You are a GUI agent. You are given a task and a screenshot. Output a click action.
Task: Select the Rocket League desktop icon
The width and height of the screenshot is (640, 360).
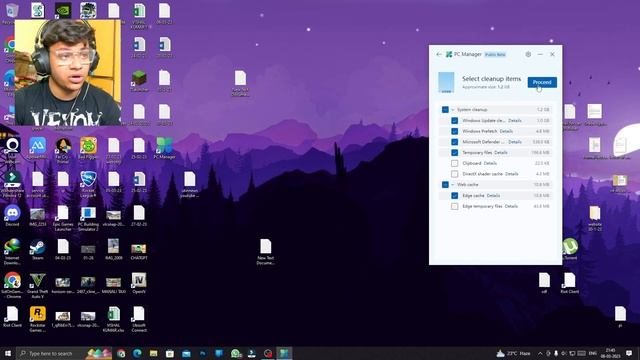click(x=88, y=184)
